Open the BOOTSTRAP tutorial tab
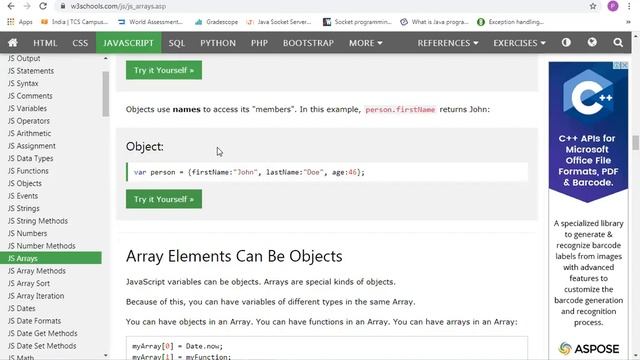Screen dimensions: 640x360 (x=309, y=43)
